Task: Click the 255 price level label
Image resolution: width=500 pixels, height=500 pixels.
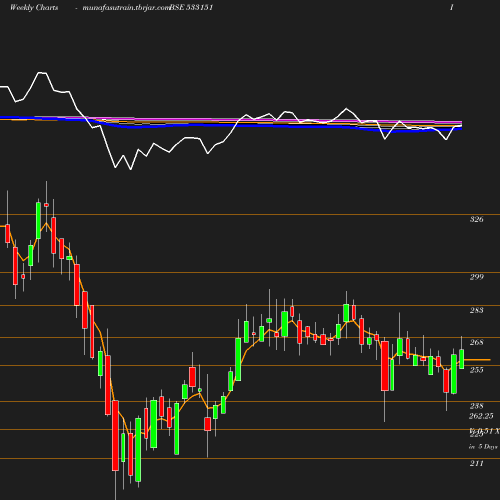Action: (476, 370)
